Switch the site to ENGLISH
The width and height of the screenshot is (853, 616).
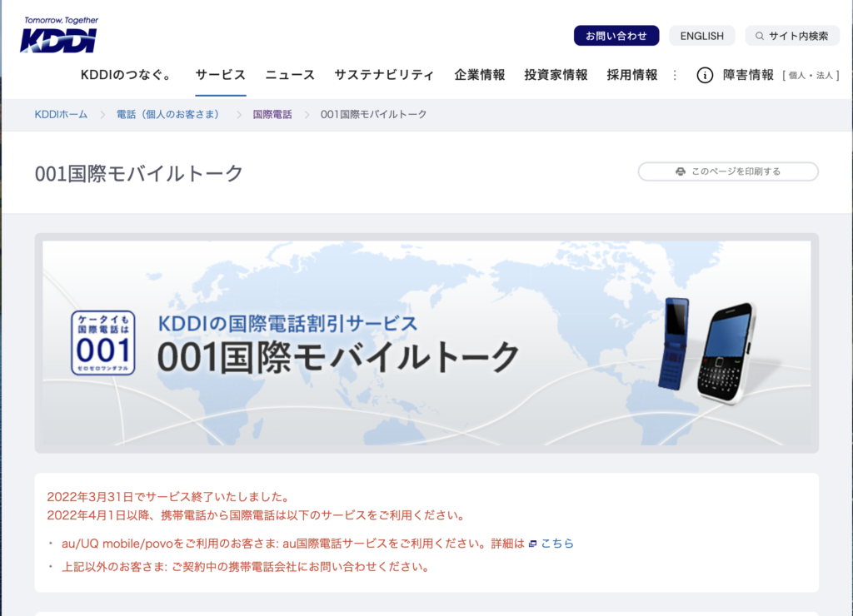[701, 36]
